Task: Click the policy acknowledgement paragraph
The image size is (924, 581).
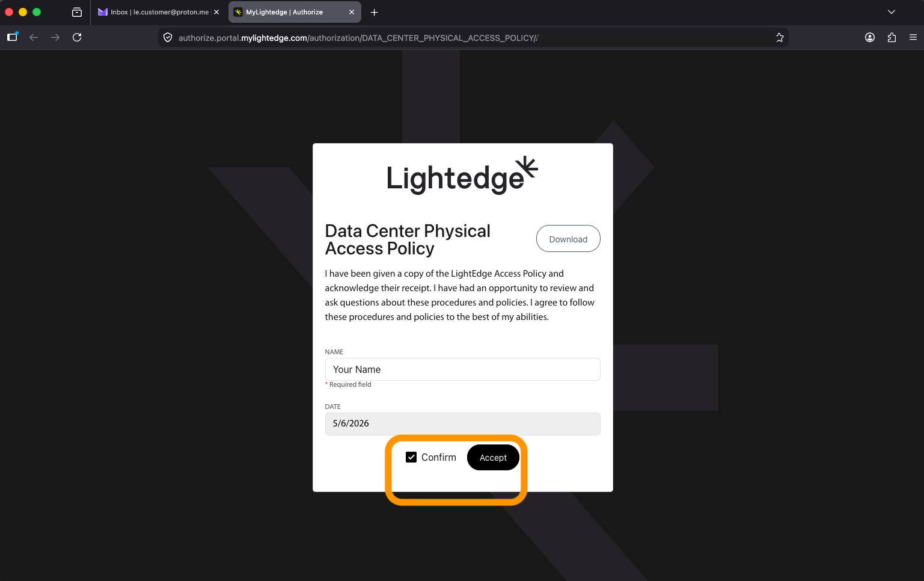Action: click(460, 295)
